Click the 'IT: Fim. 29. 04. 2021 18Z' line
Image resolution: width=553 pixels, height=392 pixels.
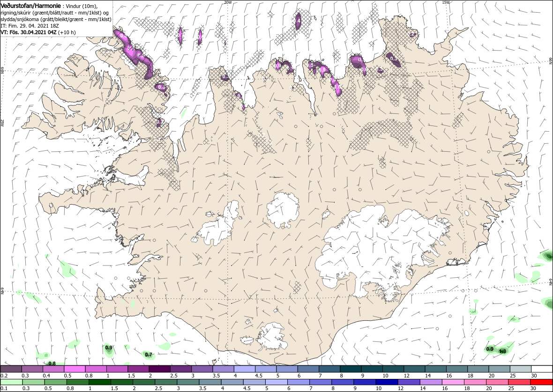29,26
